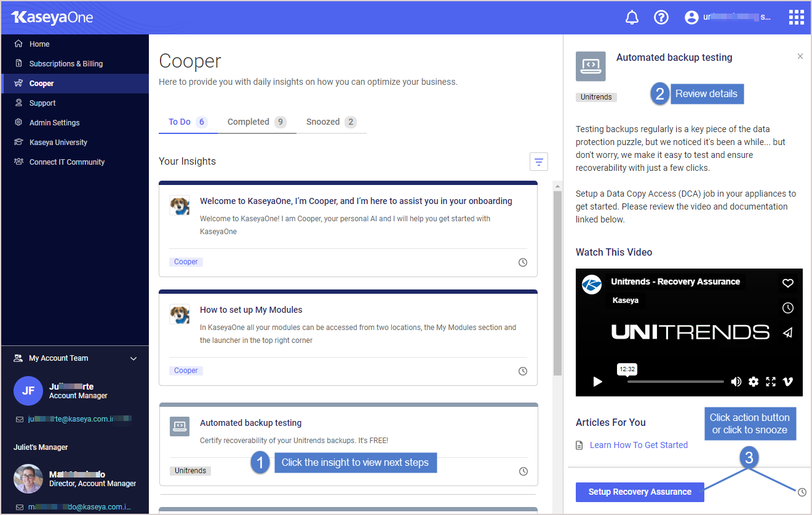Screen dimensions: 812x515
Task: Click Cooper tag on Welcome insight
Action: click(x=186, y=262)
